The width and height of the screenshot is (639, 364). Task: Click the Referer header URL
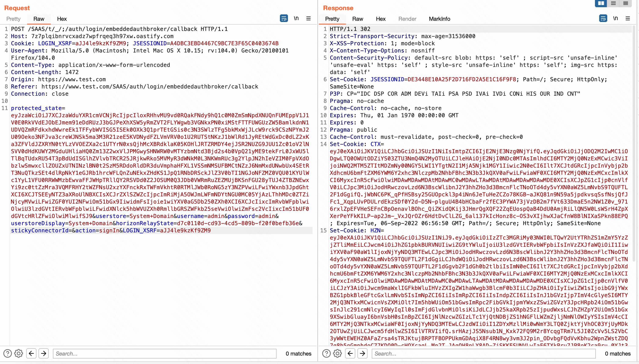click(150, 87)
